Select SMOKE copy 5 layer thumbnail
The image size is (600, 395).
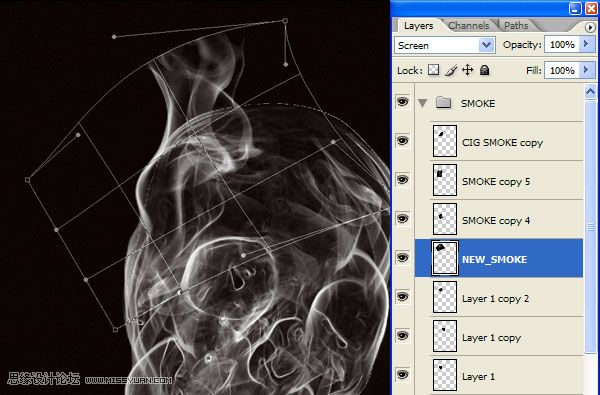coord(445,180)
